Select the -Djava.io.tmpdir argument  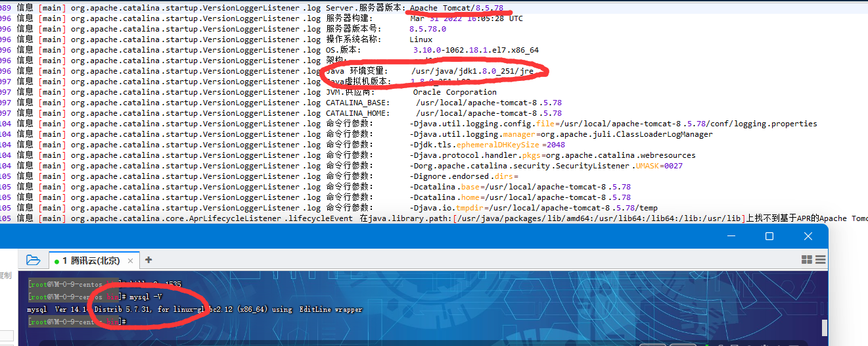coord(534,208)
